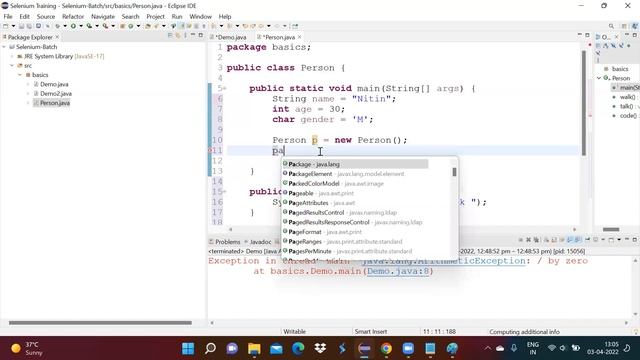The width and height of the screenshot is (640, 360).
Task: Open the Refactor menu
Action: click(73, 16)
